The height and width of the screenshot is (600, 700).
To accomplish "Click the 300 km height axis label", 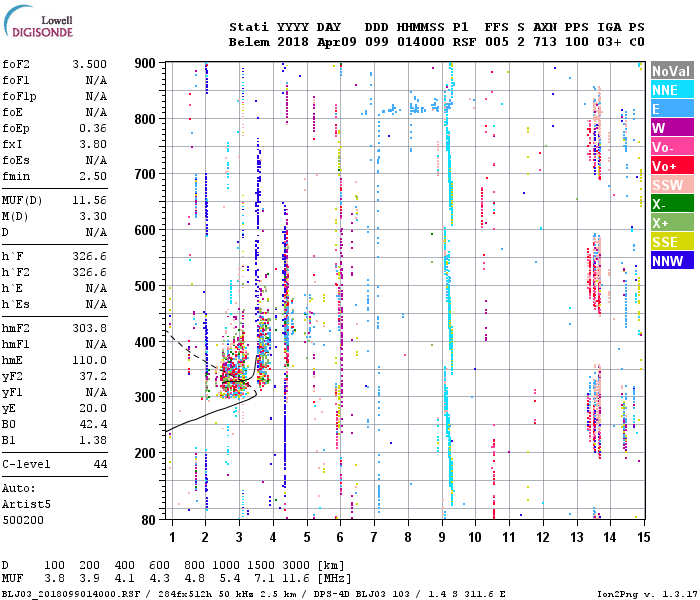I will (x=145, y=397).
